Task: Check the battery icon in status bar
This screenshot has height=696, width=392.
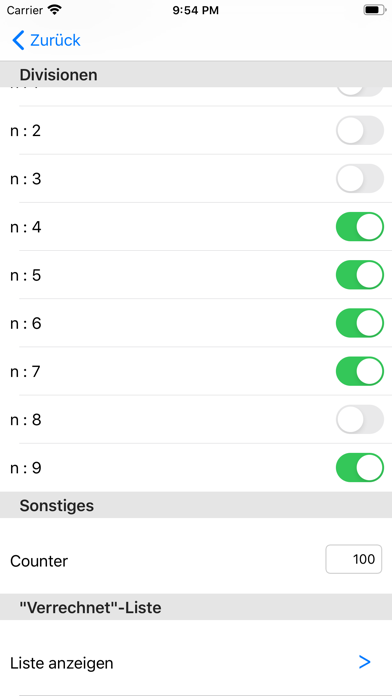Action: click(375, 10)
